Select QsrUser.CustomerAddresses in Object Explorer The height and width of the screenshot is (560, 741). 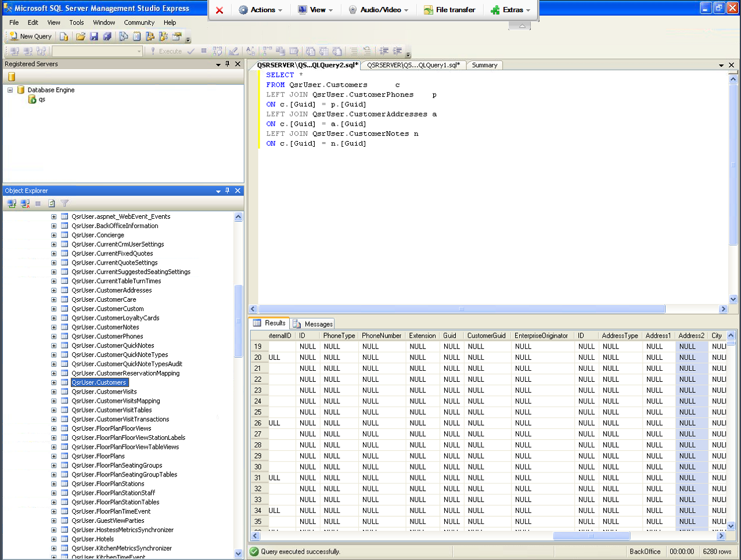[111, 290]
